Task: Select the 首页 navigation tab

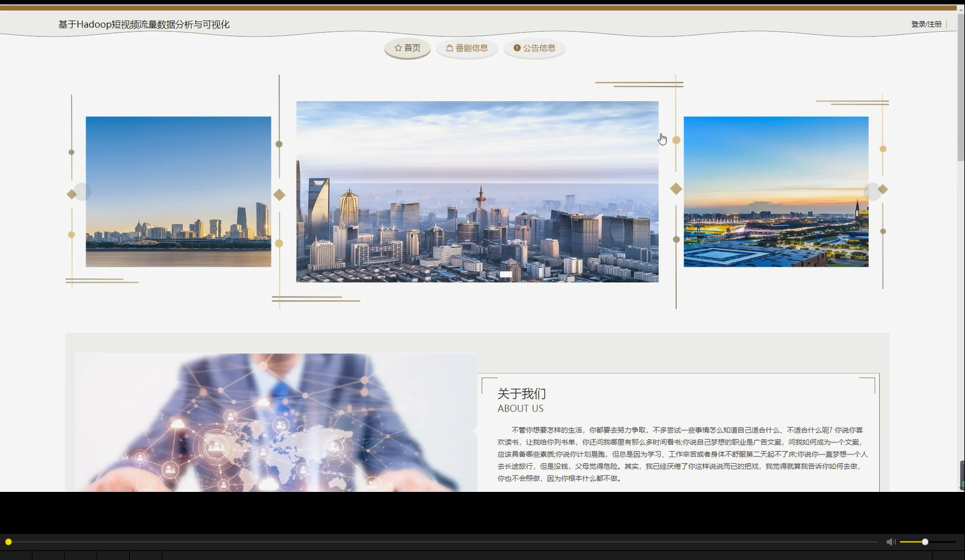Action: coord(407,48)
